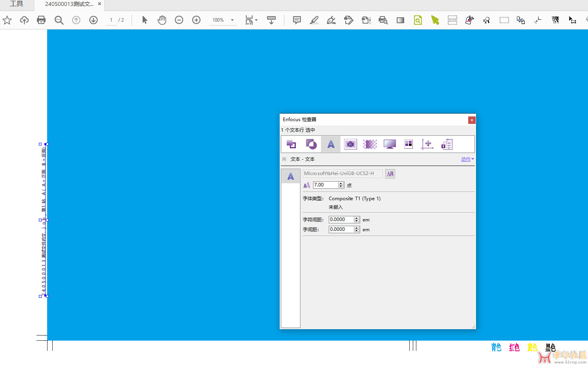The height and width of the screenshot is (365, 588).
Task: Open the find text magnifier icon
Action: tap(59, 20)
